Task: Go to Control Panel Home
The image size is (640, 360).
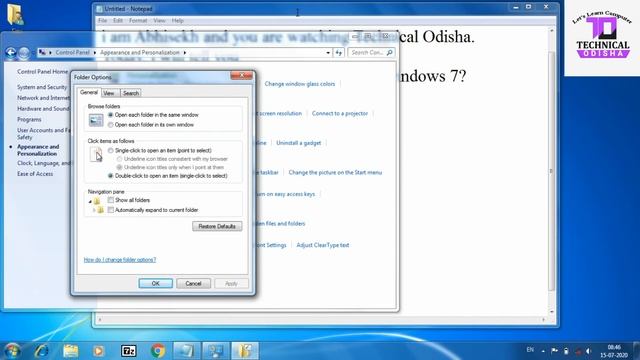Action: click(42, 72)
